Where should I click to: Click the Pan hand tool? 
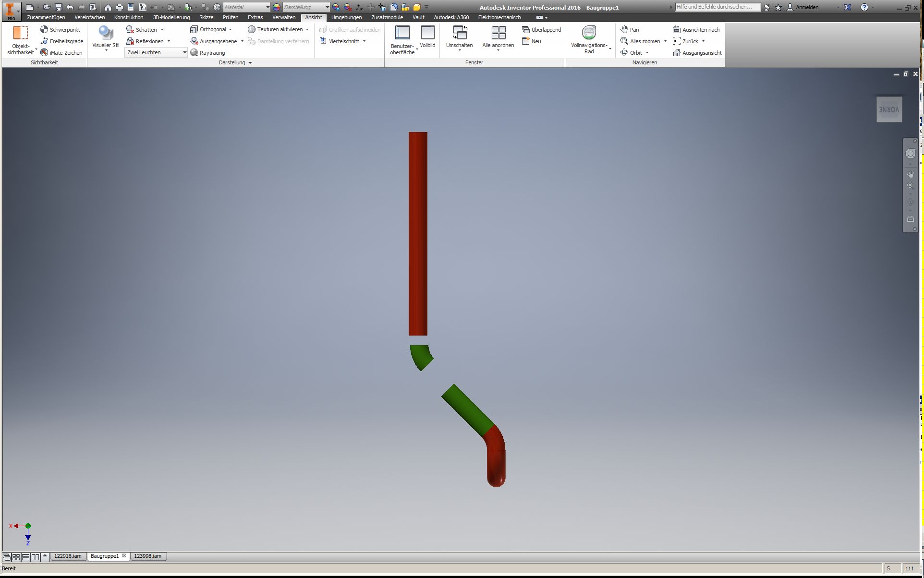630,30
